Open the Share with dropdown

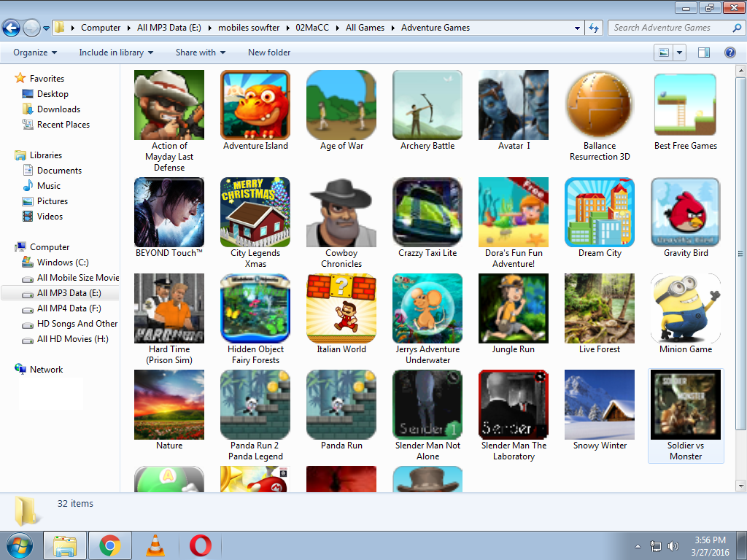tap(200, 52)
